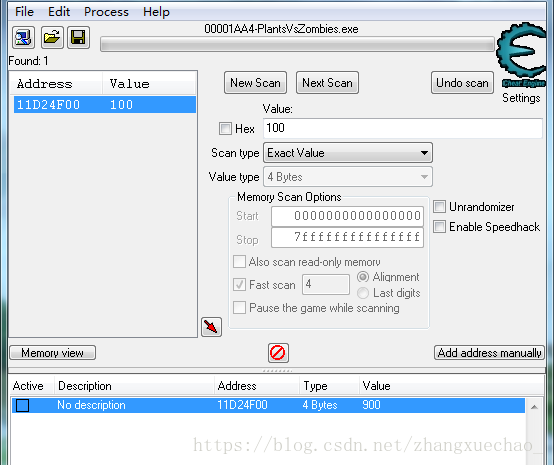Click the Value column header in results
554x465 pixels.
[149, 83]
